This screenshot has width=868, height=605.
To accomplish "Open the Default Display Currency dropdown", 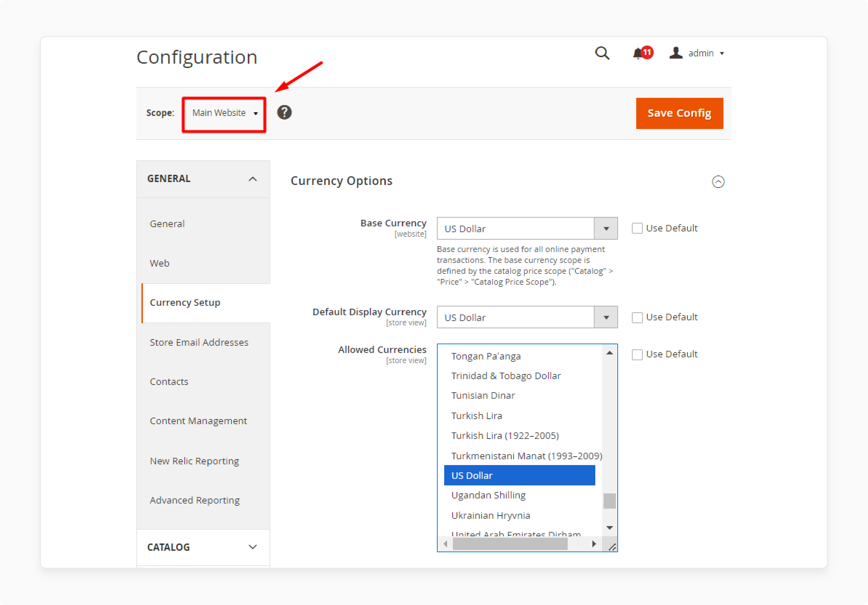I will [x=527, y=317].
